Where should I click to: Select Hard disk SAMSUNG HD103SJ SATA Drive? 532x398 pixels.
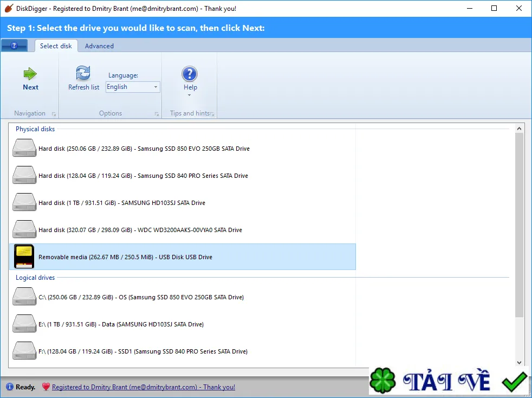pyautogui.click(x=183, y=203)
